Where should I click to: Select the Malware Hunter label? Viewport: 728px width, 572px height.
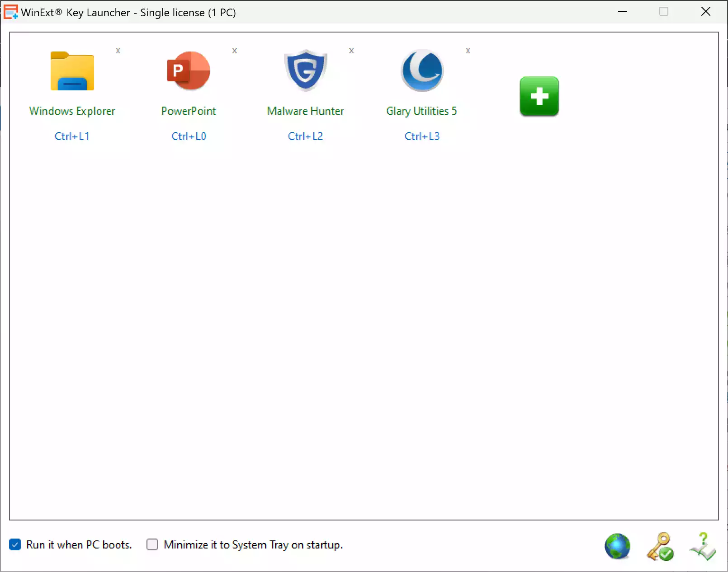click(305, 111)
